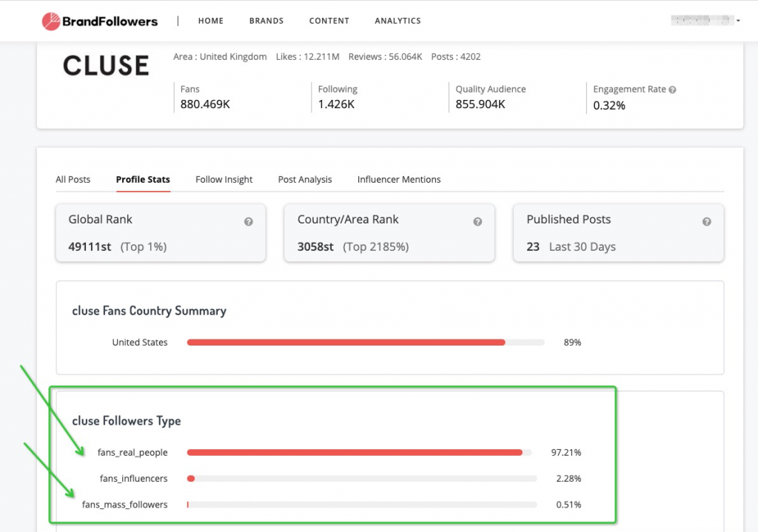Click the fans_real_people label
Image resolution: width=758 pixels, height=532 pixels.
pyautogui.click(x=133, y=452)
